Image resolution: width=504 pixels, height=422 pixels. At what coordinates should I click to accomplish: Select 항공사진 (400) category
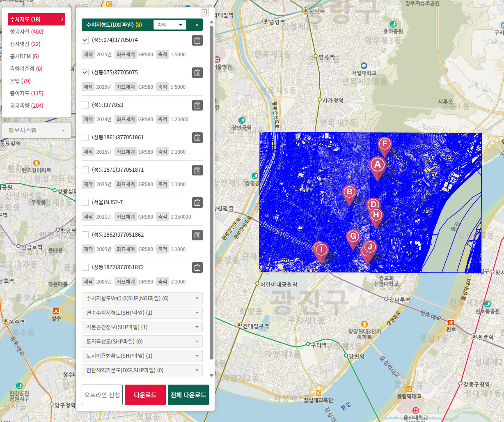tap(27, 32)
